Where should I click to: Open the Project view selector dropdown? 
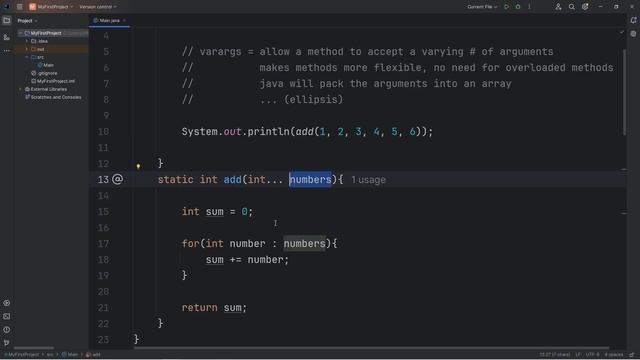coord(27,20)
